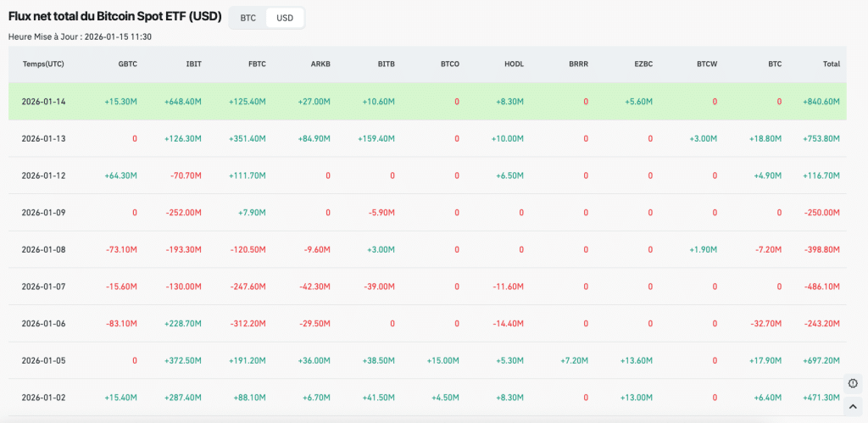868x423 pixels.
Task: Click the HODL column header
Action: (513, 64)
